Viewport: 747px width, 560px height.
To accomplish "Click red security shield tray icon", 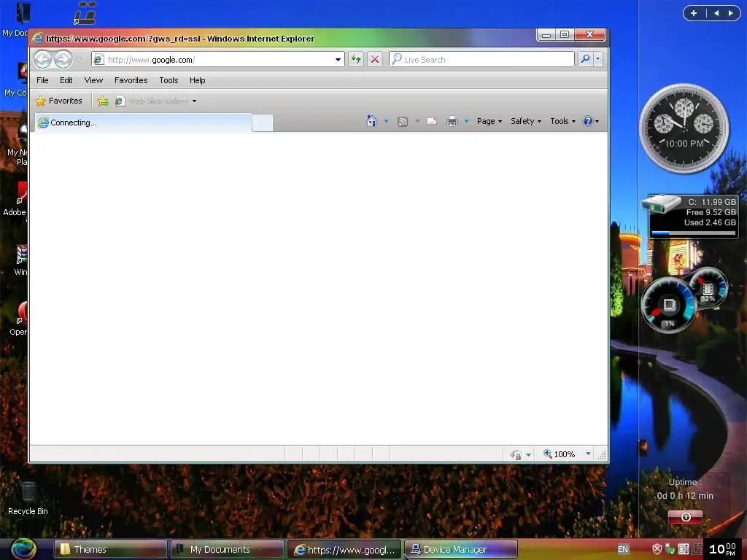I will tap(657, 550).
